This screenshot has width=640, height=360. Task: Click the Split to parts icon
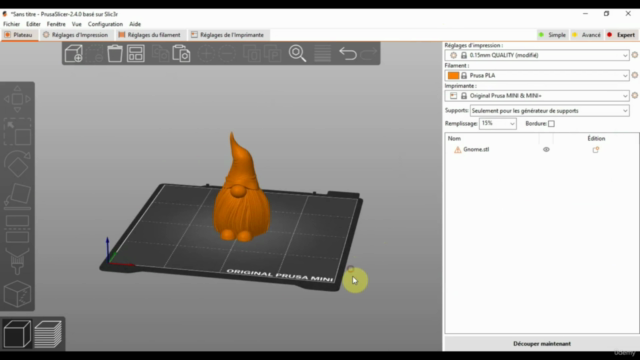pyautogui.click(x=273, y=53)
